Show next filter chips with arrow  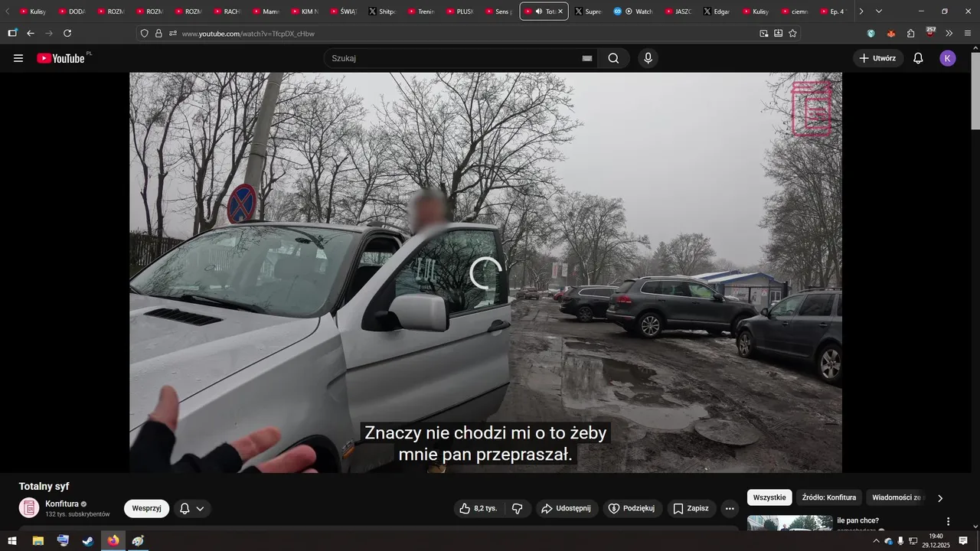point(940,498)
